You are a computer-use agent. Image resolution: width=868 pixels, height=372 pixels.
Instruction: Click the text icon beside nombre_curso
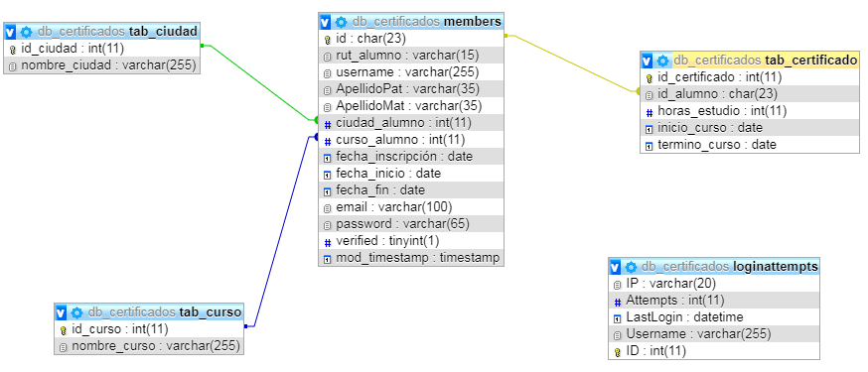[64, 347]
